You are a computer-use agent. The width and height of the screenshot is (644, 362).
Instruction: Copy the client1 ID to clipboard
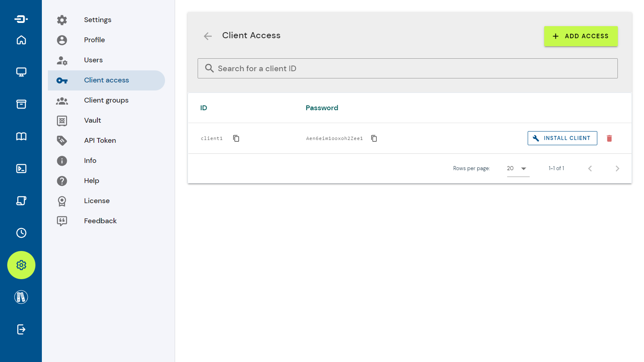point(236,138)
